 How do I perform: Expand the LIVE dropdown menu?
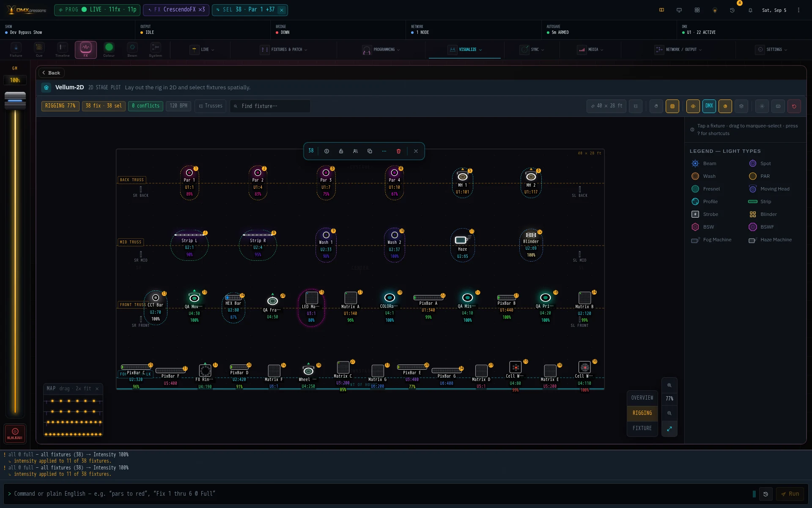click(x=202, y=50)
